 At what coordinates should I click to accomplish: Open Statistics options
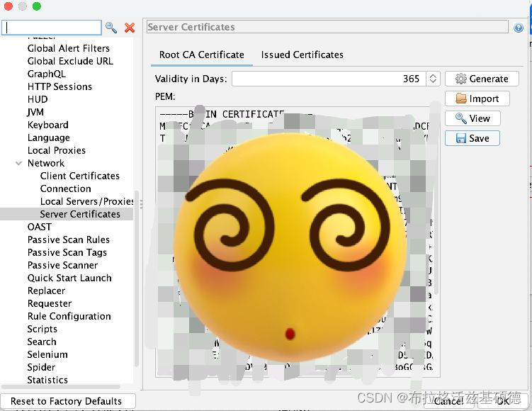(47, 380)
